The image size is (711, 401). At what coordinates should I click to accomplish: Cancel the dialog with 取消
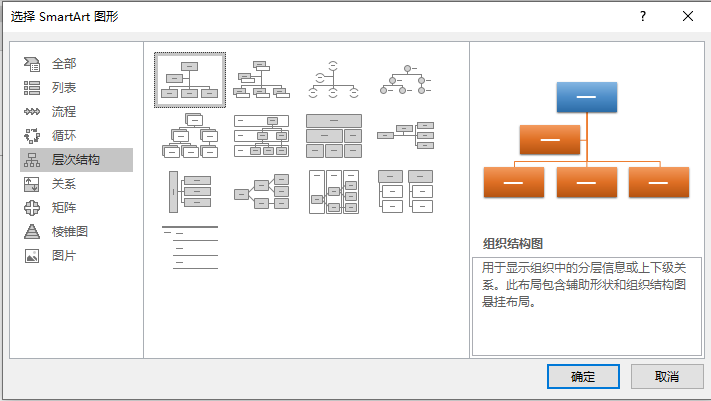click(667, 377)
